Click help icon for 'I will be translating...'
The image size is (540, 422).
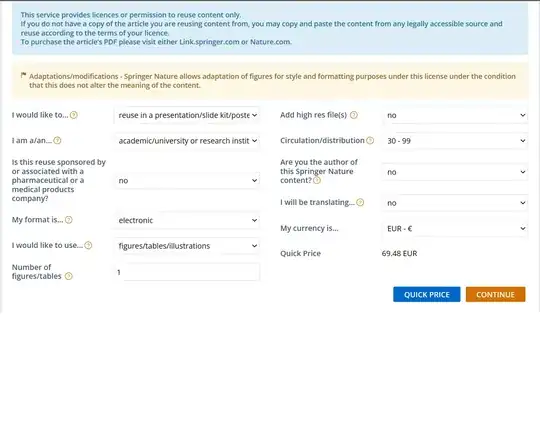pyautogui.click(x=360, y=202)
